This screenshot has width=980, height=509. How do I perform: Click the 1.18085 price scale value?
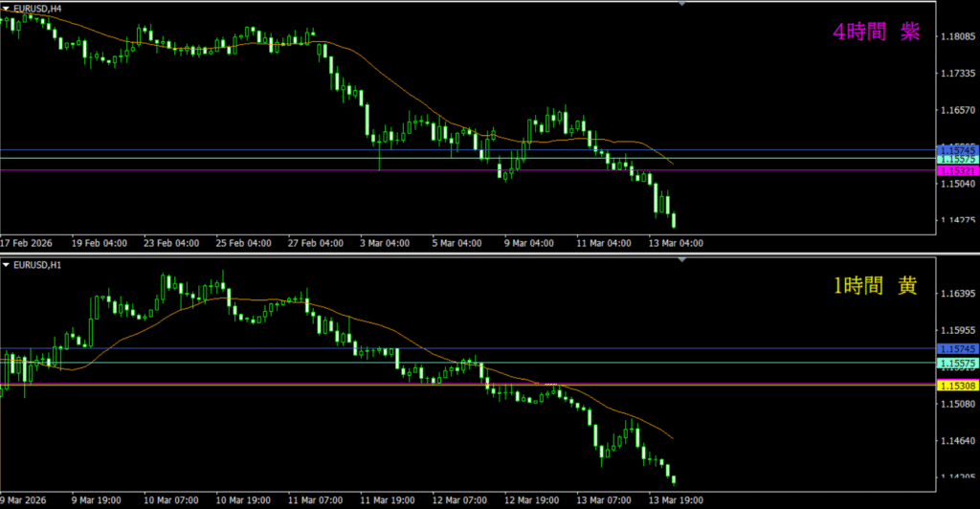pyautogui.click(x=958, y=37)
